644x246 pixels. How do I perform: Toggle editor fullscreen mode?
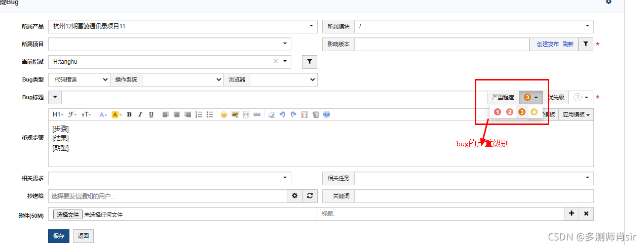305,114
